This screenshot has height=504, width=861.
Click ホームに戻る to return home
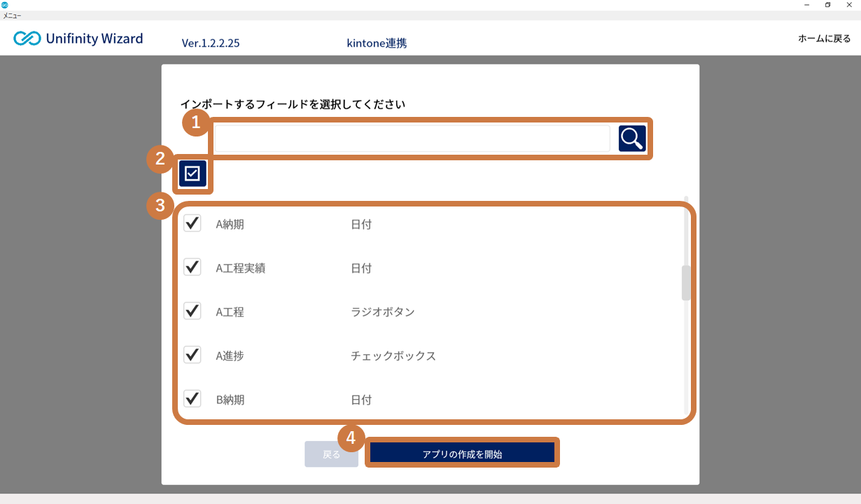tap(824, 38)
